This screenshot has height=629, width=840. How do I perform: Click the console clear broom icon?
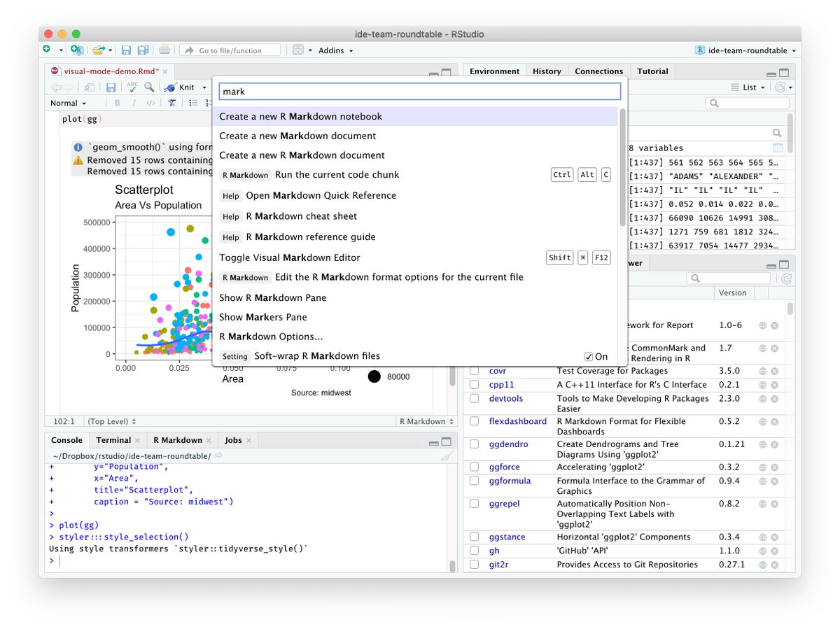coord(447,456)
